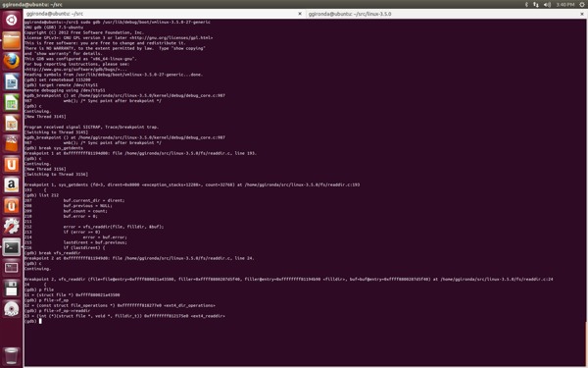
Task: Open LibreOffice Writer from the launcher
Action: [11, 81]
